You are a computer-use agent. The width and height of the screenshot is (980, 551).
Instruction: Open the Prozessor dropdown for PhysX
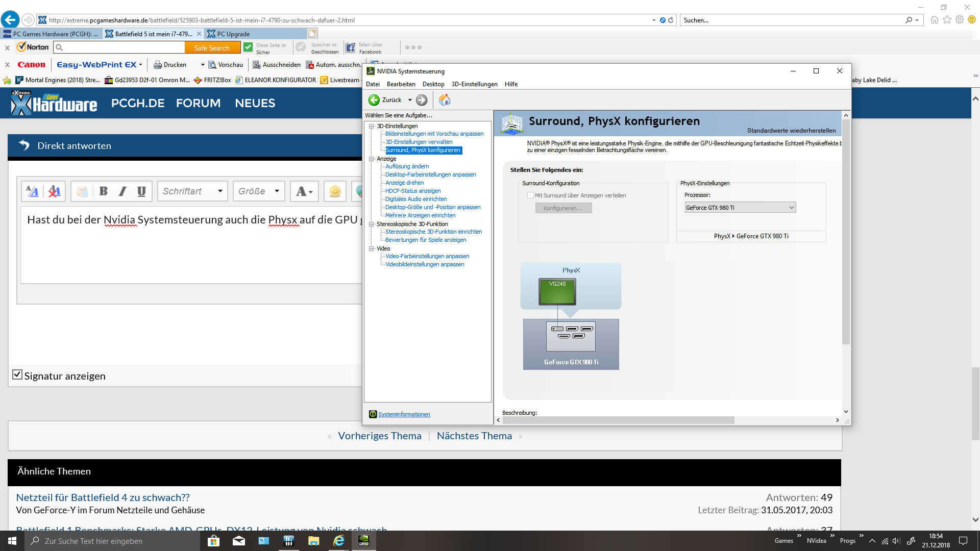pyautogui.click(x=740, y=208)
